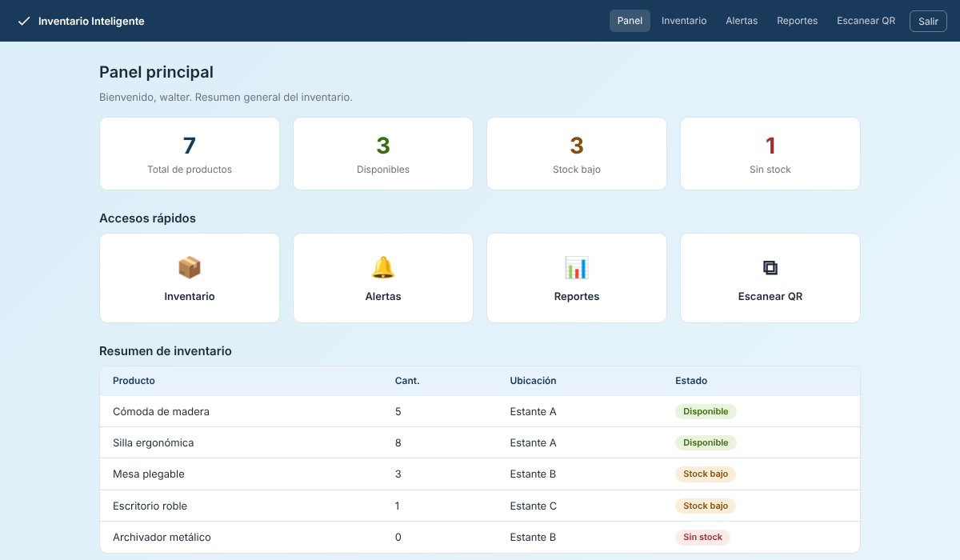960x560 pixels.
Task: Click the Ubicación column header
Action: (533, 381)
